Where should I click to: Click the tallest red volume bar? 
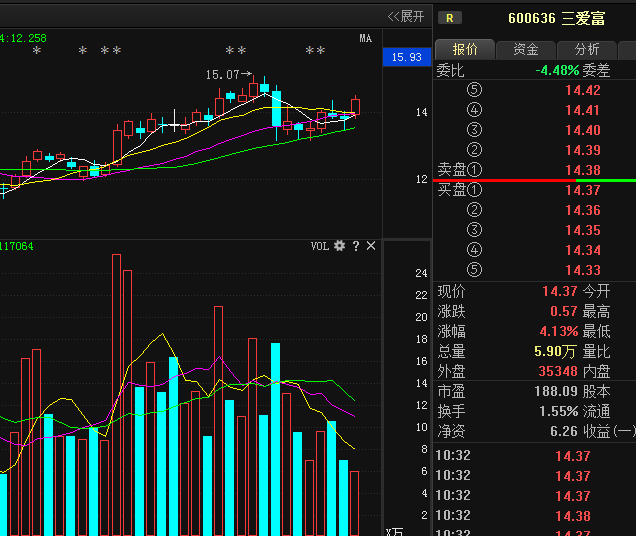point(116,394)
